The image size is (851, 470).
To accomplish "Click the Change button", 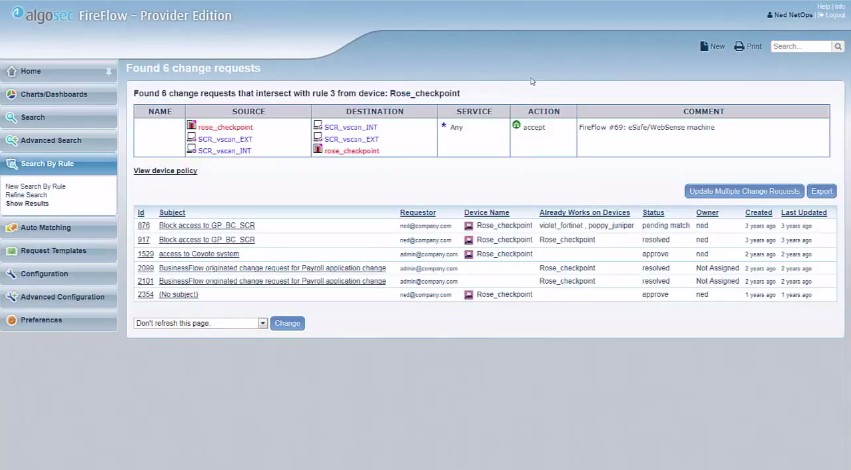I will 287,323.
